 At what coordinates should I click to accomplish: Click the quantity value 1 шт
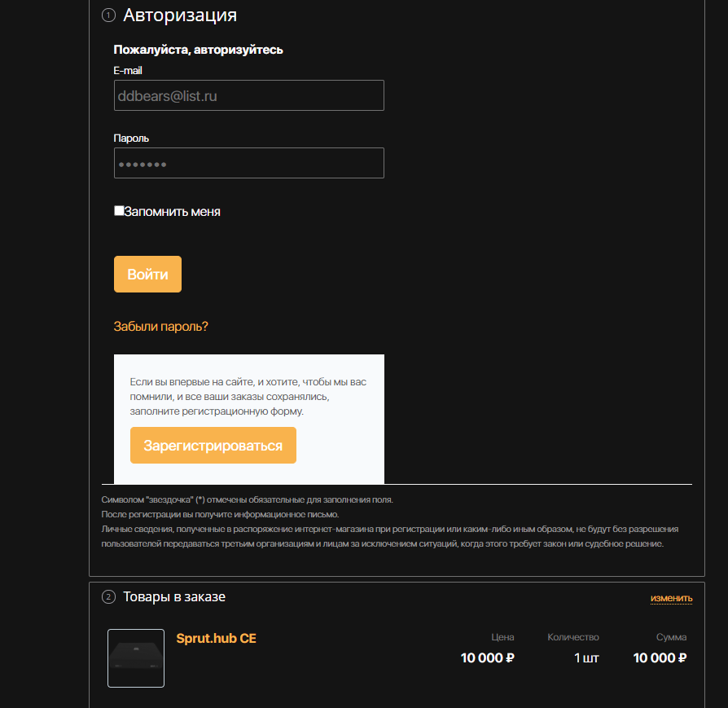click(x=586, y=657)
